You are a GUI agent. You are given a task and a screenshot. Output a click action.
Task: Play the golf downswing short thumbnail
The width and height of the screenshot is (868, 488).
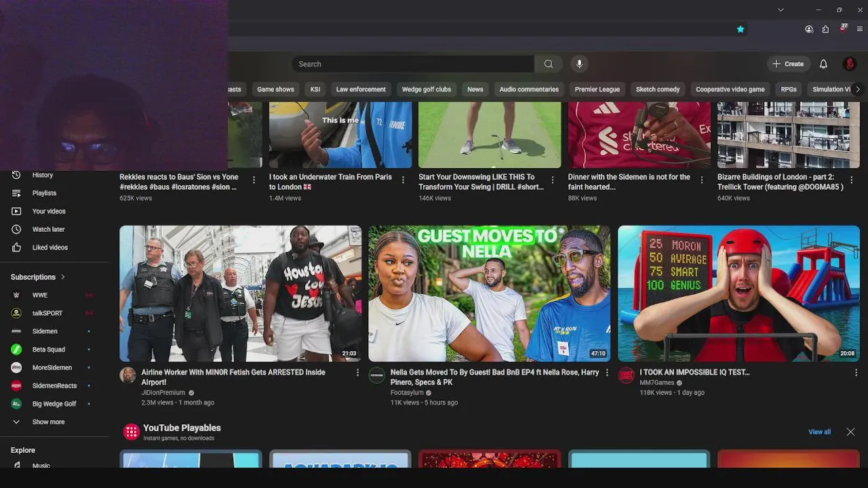[490, 135]
